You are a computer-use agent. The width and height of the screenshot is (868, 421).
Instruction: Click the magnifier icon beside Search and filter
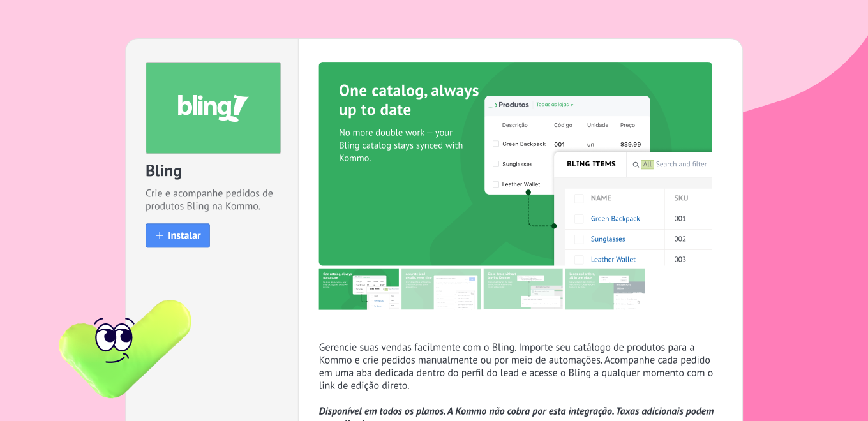point(635,165)
